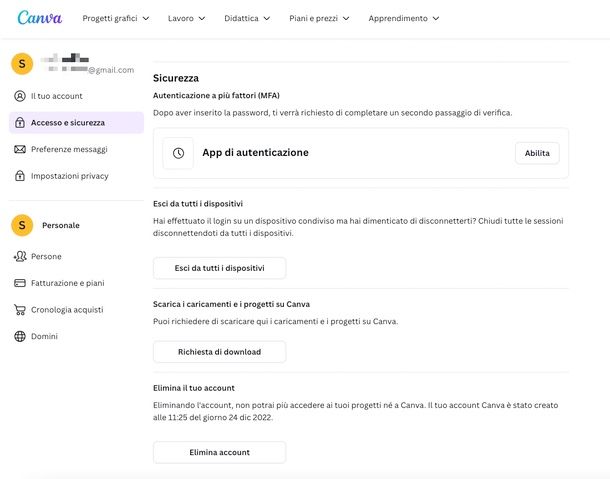Click the globe icon beside Domini

coord(20,336)
